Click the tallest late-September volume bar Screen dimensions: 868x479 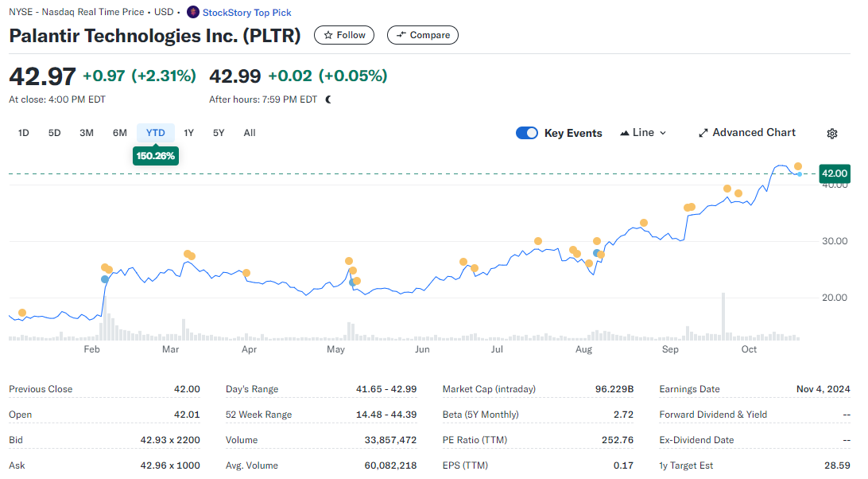pos(723,316)
